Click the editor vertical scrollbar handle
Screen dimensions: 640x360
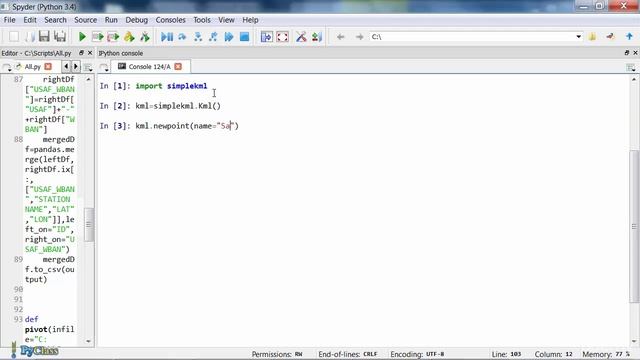click(x=89, y=224)
